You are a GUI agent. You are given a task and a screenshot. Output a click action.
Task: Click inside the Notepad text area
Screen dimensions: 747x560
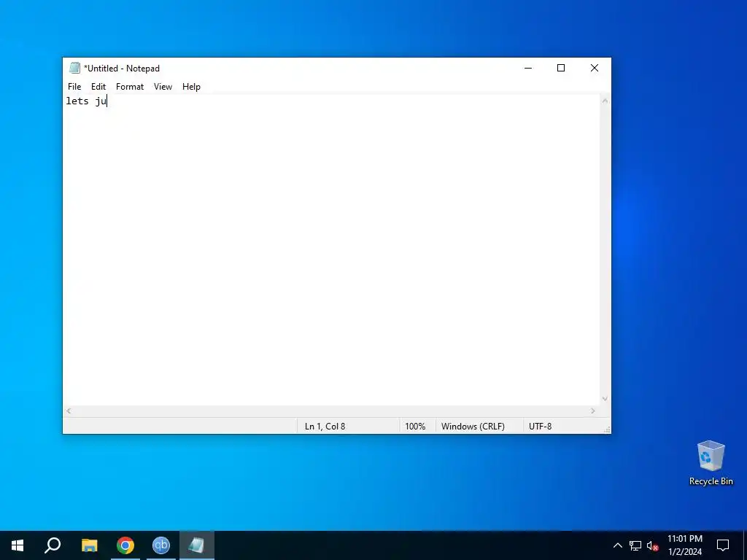pos(332,249)
